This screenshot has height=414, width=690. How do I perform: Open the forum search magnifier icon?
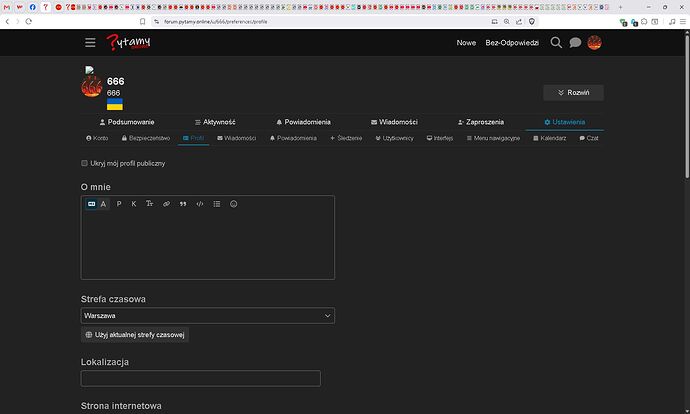pos(556,43)
